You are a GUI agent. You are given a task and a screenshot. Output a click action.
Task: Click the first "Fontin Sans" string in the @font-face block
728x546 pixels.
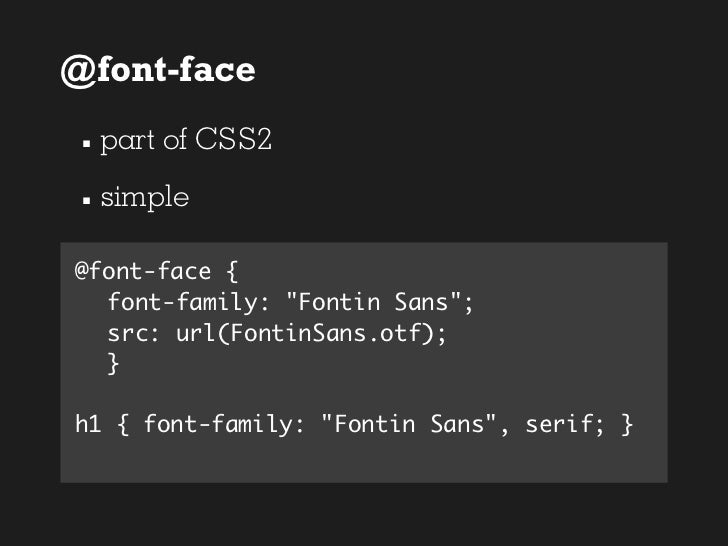coord(378,302)
